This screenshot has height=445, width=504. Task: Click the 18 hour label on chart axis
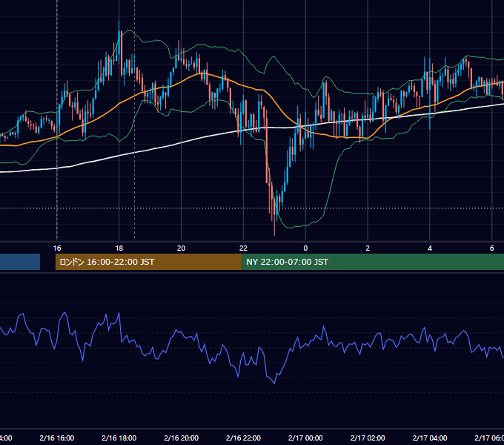119,248
